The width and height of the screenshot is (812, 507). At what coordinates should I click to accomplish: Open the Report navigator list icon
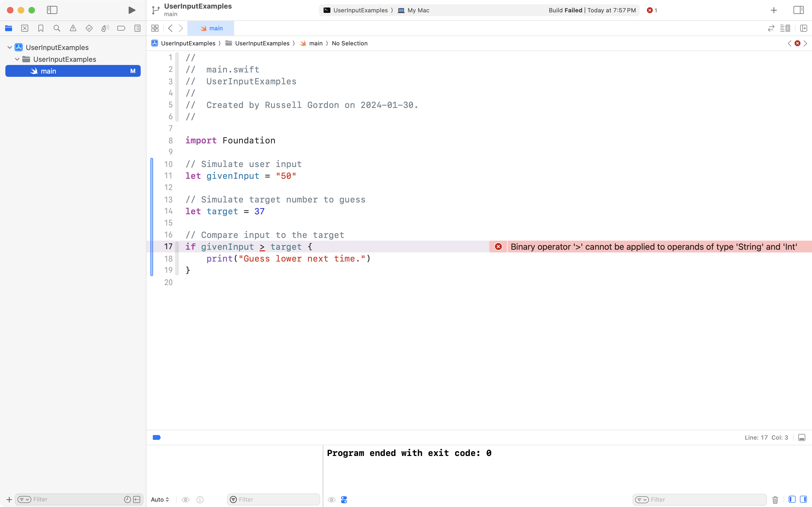pos(137,28)
